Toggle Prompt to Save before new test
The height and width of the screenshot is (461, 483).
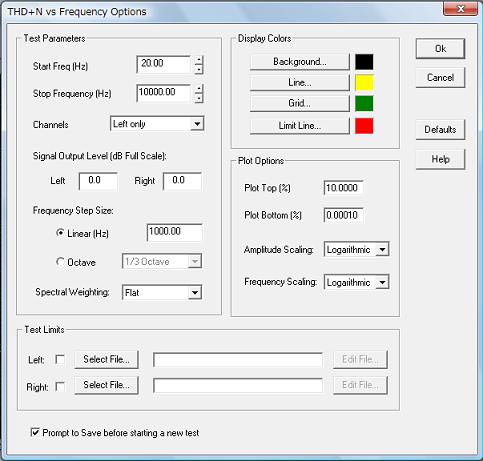[x=35, y=432]
